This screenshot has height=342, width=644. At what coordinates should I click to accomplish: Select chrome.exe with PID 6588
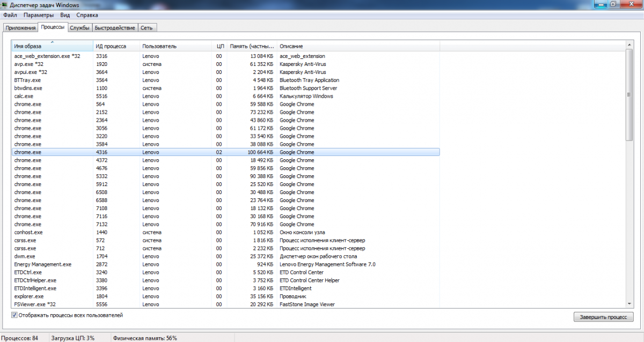coord(225,200)
